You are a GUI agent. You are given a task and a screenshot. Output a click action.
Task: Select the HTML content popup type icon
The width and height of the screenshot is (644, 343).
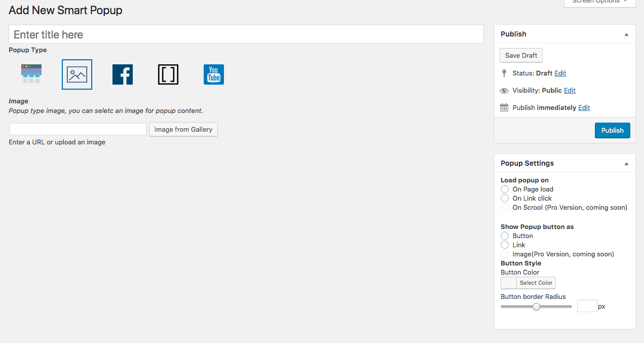click(31, 74)
